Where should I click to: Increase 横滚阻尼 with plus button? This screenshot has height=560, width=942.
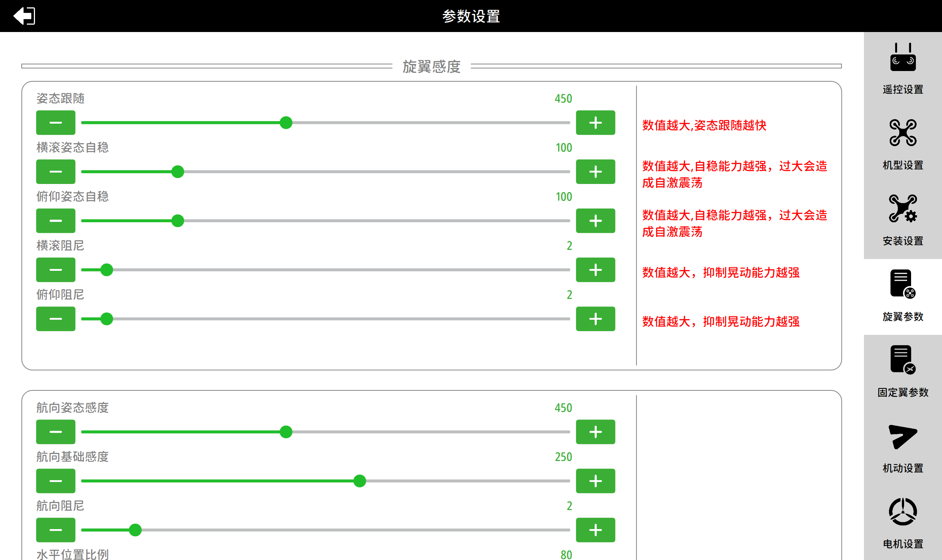[x=595, y=270]
